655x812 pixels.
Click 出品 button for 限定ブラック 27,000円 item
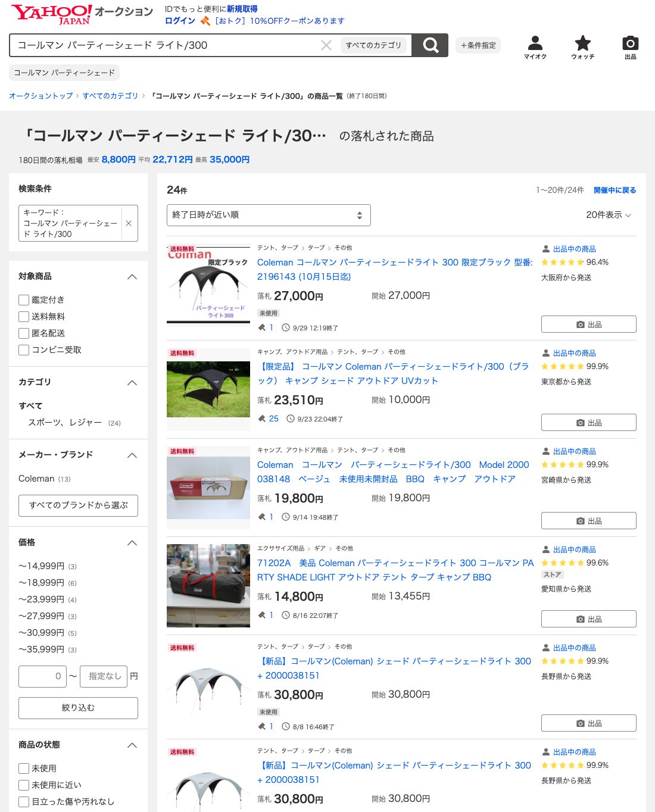coord(588,324)
